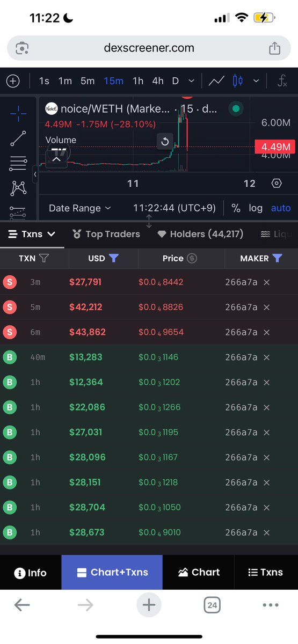
Task: Click the $28,704 buy amount
Action: point(87,507)
